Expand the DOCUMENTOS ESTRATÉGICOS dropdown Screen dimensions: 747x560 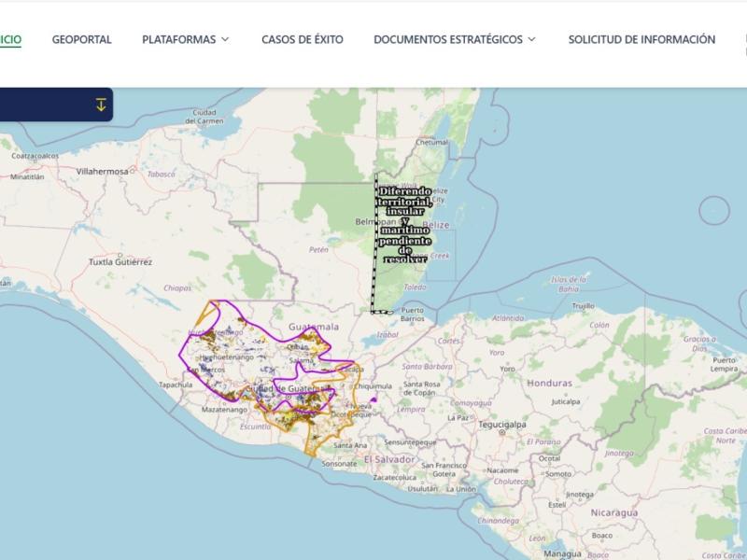(454, 39)
